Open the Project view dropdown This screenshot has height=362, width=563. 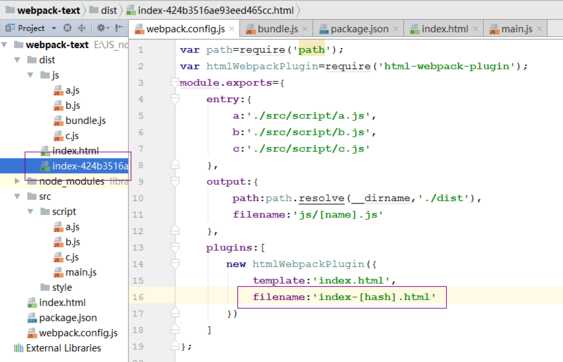point(53,28)
